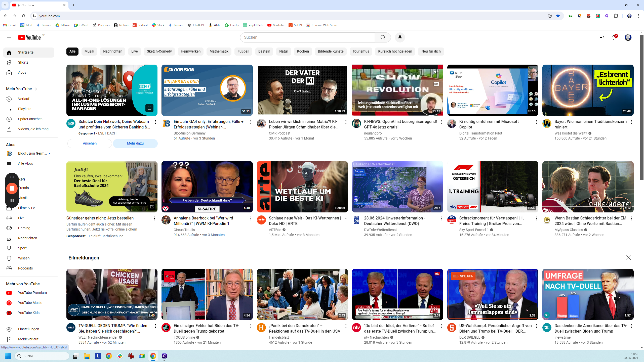
Task: Pause the screen recording
Action: (12, 201)
